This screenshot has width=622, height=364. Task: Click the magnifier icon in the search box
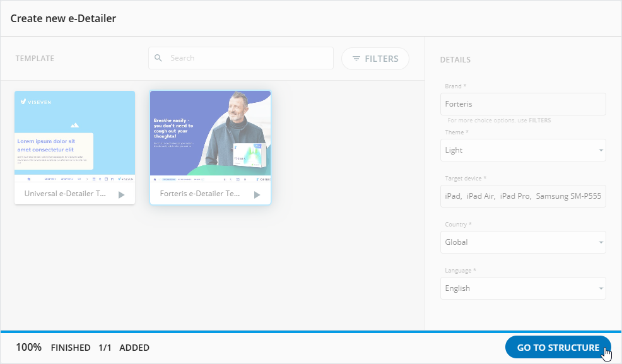tap(158, 58)
